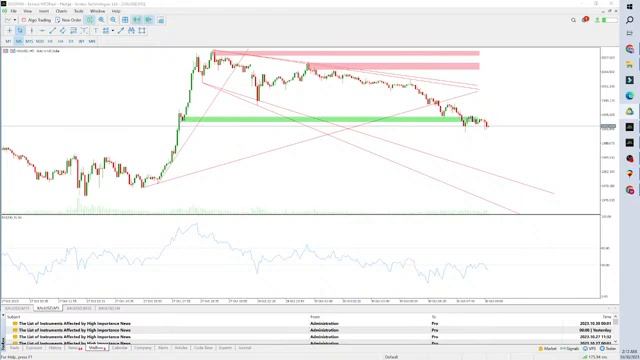Sort mails by Time column header

(x=607, y=317)
